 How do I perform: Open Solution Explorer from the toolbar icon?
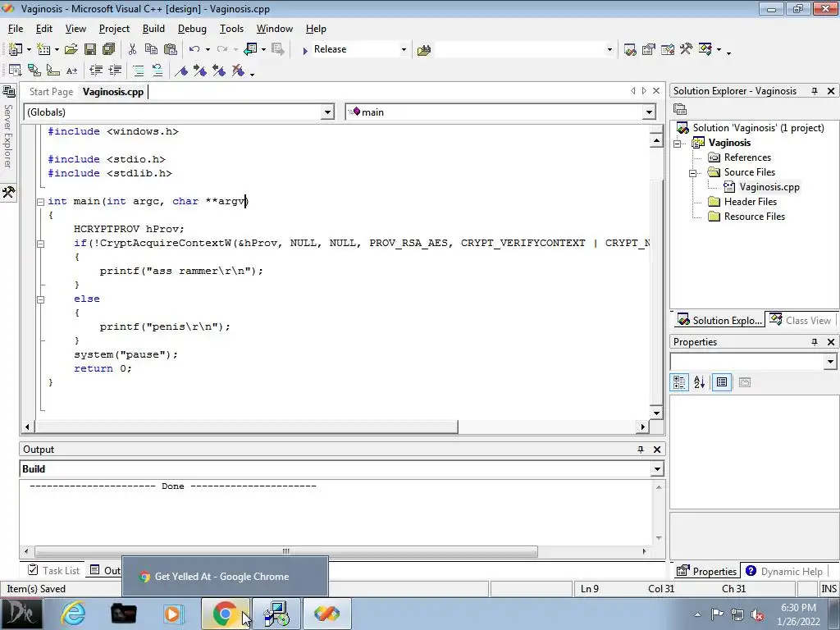[x=630, y=50]
